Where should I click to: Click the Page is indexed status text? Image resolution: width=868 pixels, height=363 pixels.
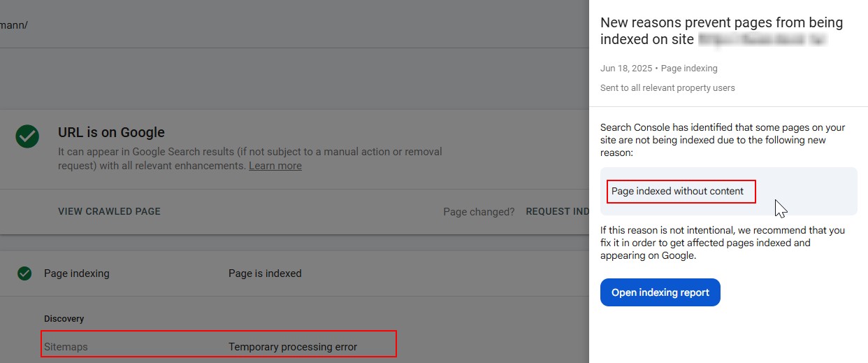pos(265,273)
